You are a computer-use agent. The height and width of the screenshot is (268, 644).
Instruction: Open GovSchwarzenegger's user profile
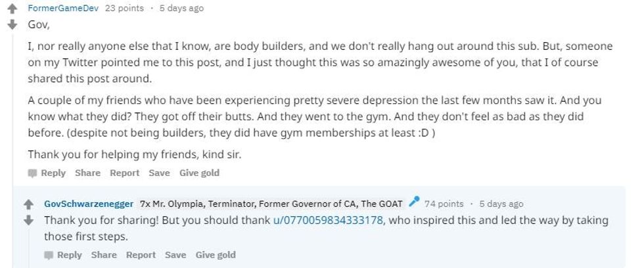coord(88,204)
